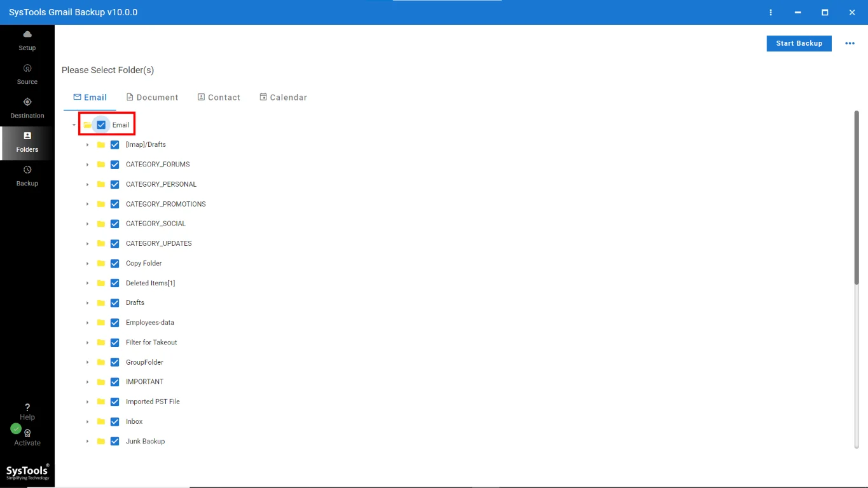
Task: Click the Activate license icon
Action: tap(27, 433)
